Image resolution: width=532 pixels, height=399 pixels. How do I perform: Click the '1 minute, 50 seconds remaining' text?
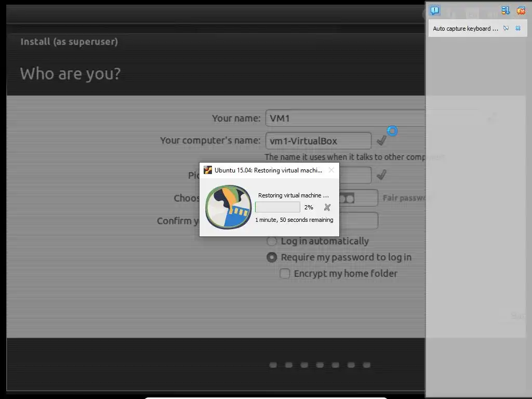point(294,220)
